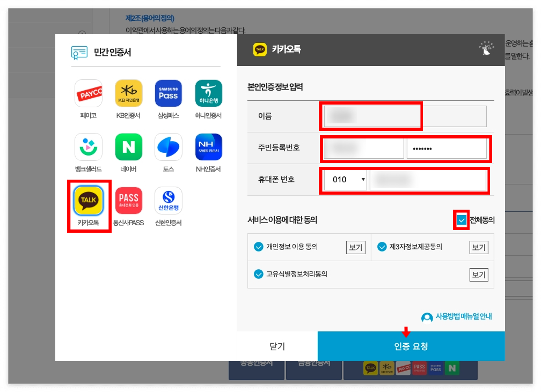Click Payco icon in background page button
This screenshot has width=541, height=392.
(403, 368)
